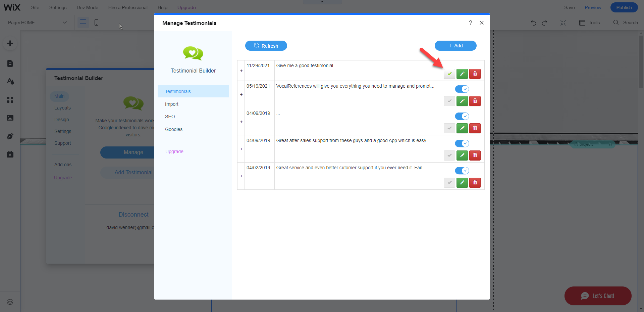Delete the Great after-sales support testimonial

pyautogui.click(x=475, y=155)
